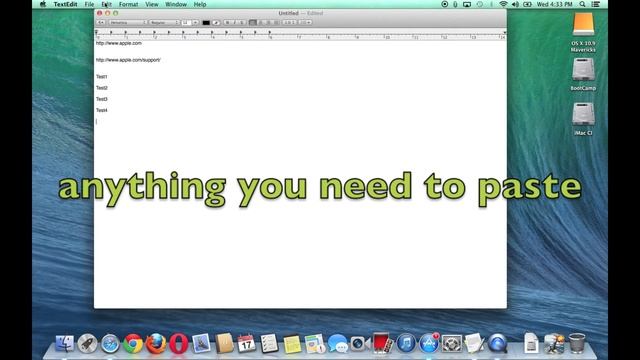Screen dimensions: 640x360
Task: Click the http://www.apple.com/support/ text line
Action: (128, 60)
